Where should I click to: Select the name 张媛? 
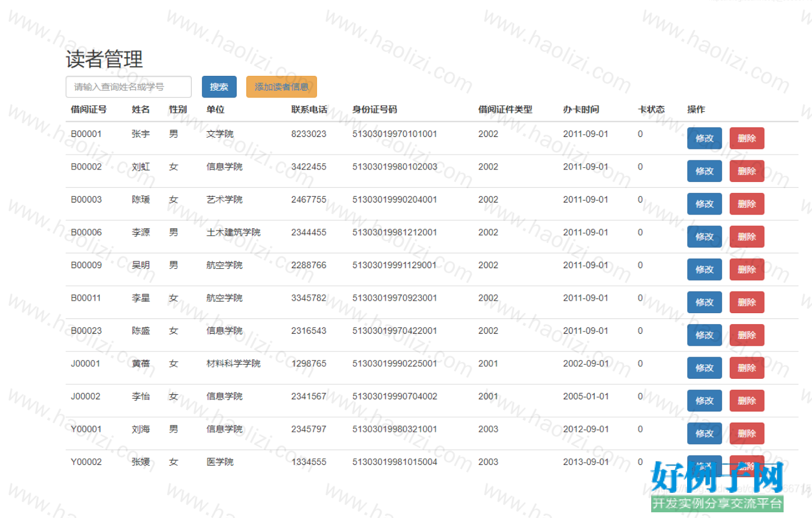141,462
